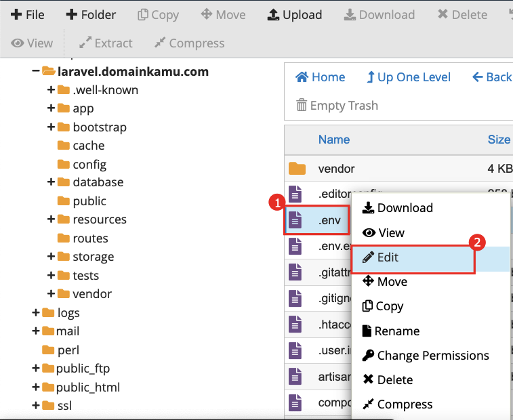Expand the storage folder in tree

tap(51, 257)
